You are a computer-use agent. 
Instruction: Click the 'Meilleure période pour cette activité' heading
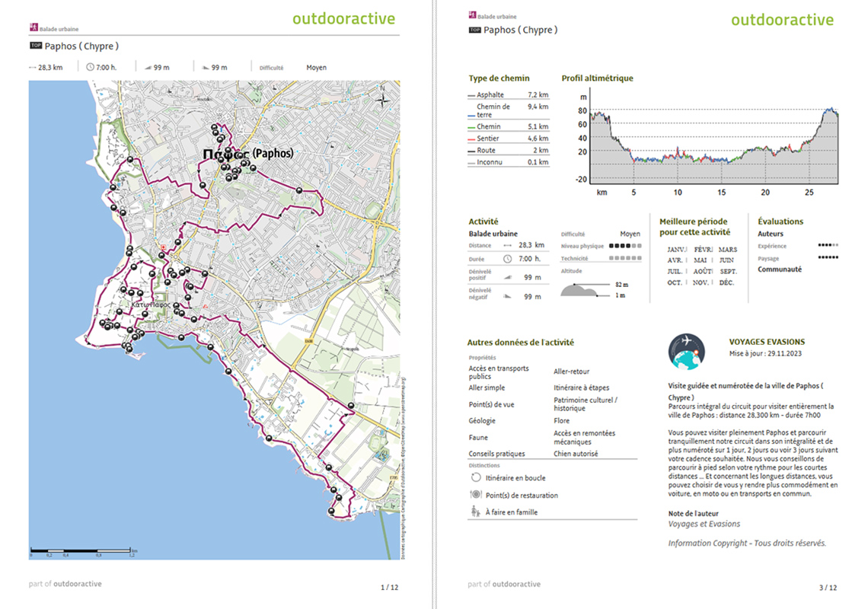click(694, 226)
